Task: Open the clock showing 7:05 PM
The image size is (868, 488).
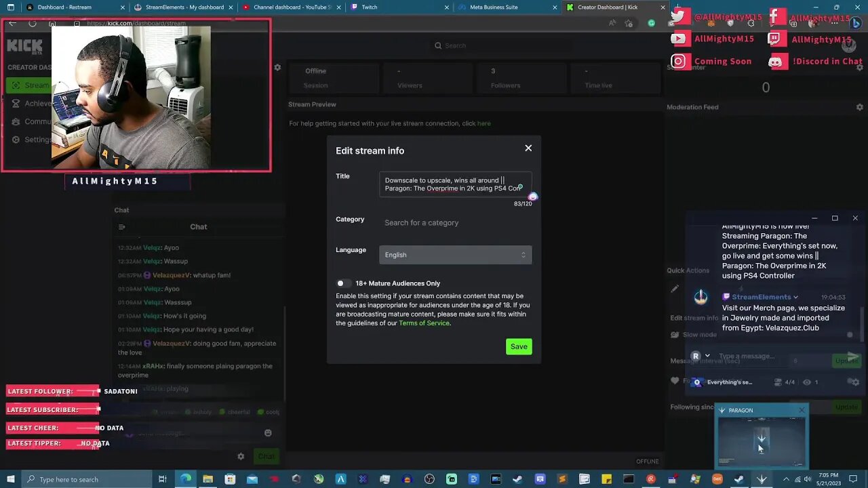Action: point(829,479)
